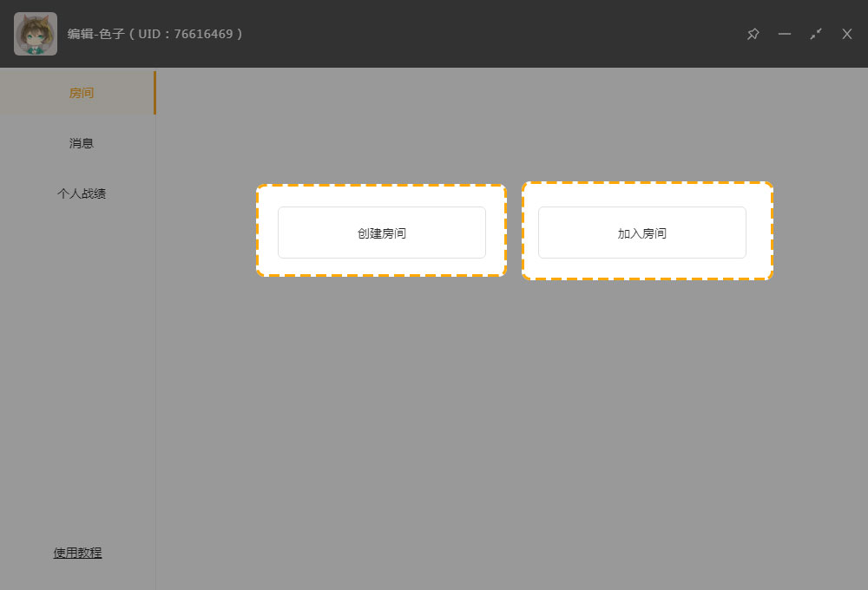Shrink window using the inward arrows icon

point(816,34)
